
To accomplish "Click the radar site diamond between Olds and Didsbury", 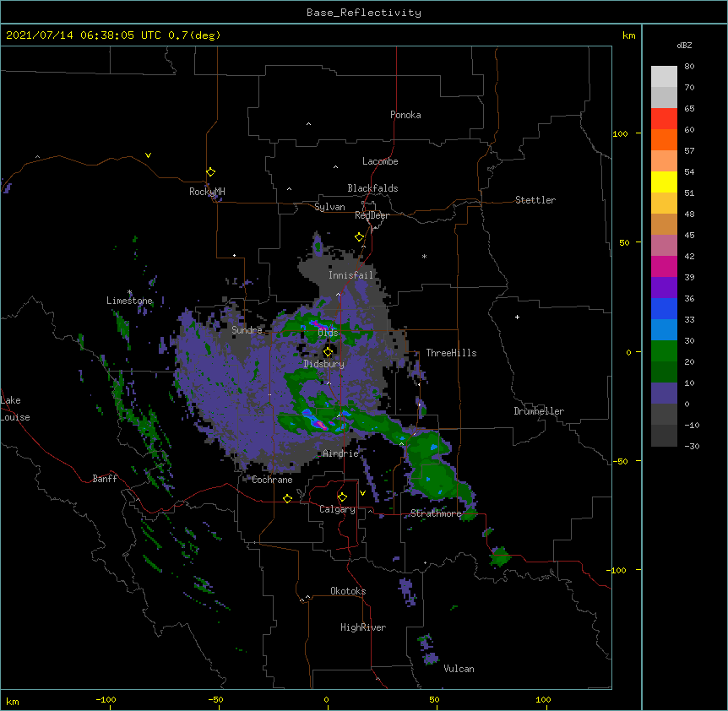I will coord(328,351).
